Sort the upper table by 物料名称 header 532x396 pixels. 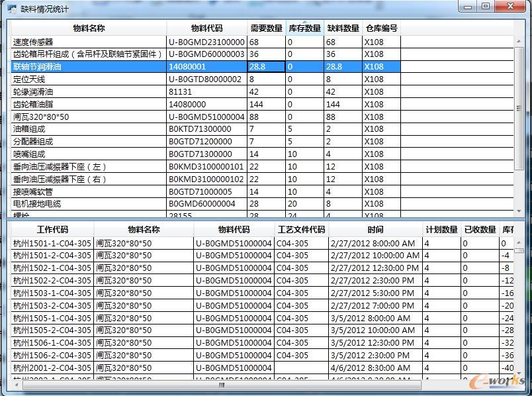pos(88,28)
